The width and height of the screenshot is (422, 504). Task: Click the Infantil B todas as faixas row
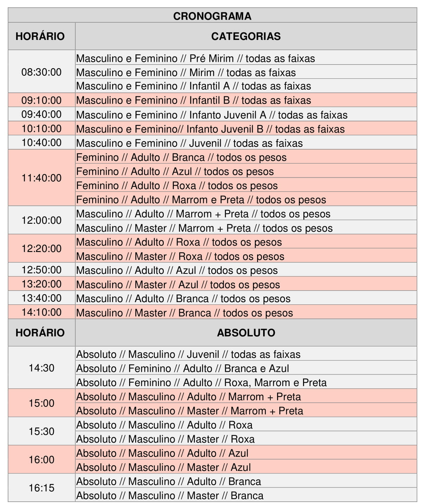click(193, 100)
